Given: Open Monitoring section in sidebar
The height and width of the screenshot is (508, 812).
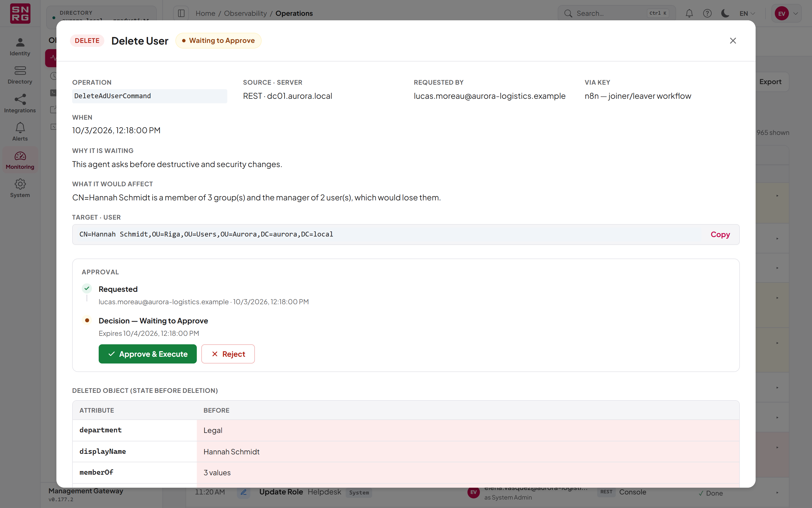Looking at the screenshot, I should tap(20, 160).
